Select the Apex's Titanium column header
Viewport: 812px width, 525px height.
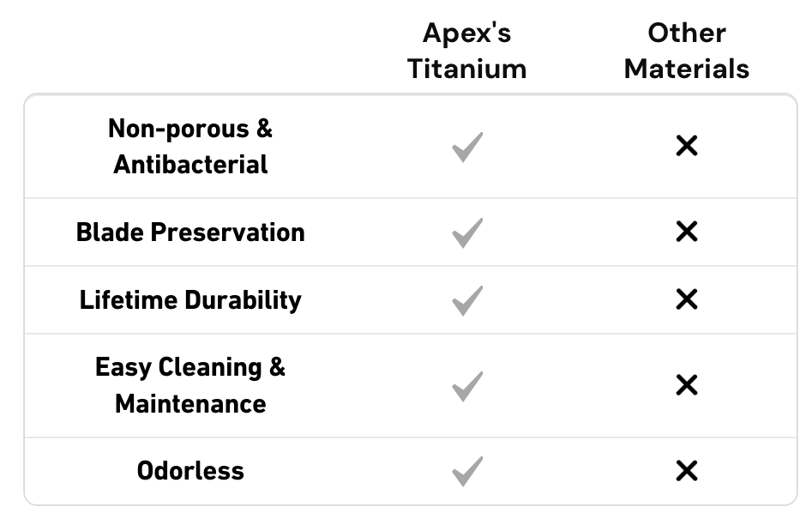point(467,51)
